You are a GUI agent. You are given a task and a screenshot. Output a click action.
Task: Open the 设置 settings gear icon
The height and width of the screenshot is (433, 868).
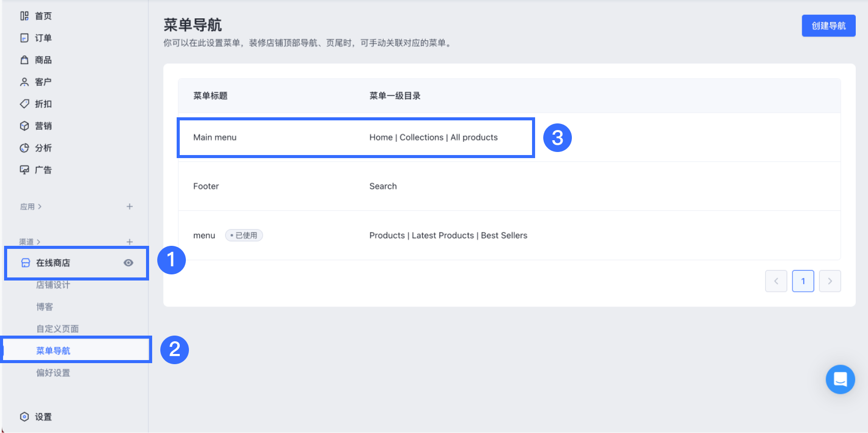click(25, 417)
